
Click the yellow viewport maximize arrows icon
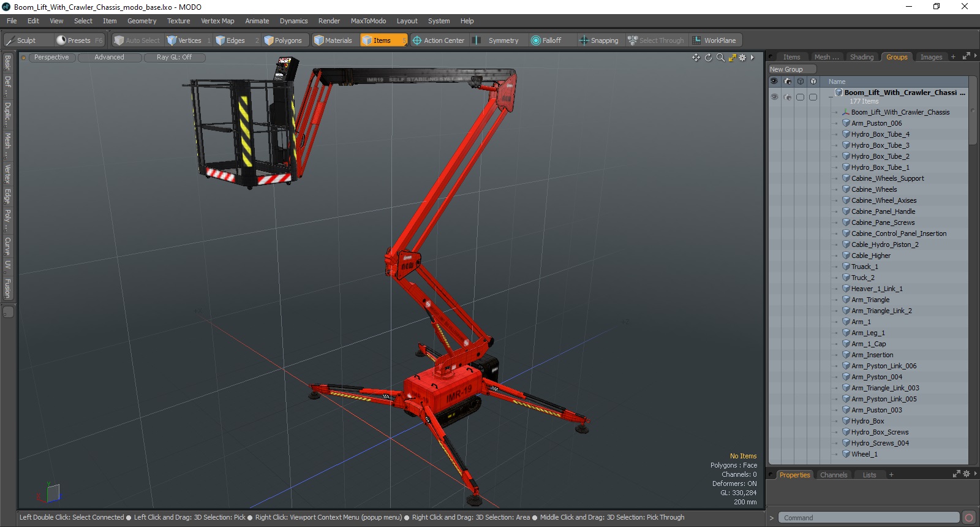732,58
